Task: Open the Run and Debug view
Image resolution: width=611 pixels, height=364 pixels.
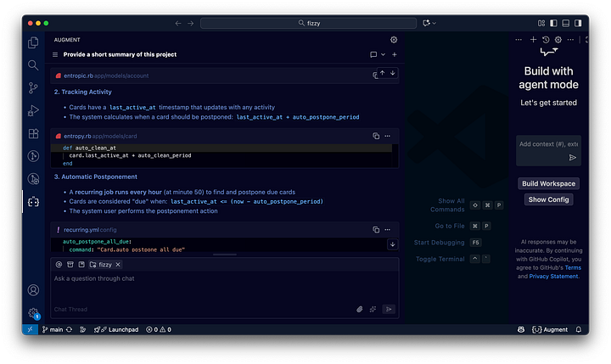Action: click(33, 110)
